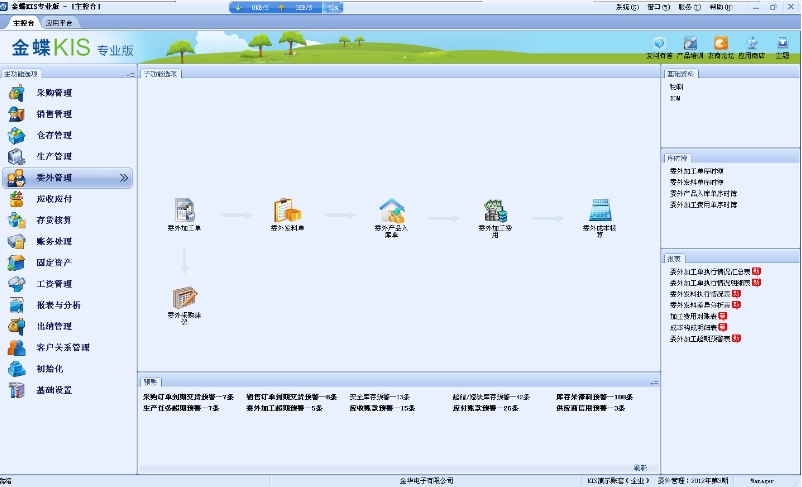The height and width of the screenshot is (487, 802).
Task: Click the 委外采购建议 icon below 委外加工单
Action: (185, 298)
